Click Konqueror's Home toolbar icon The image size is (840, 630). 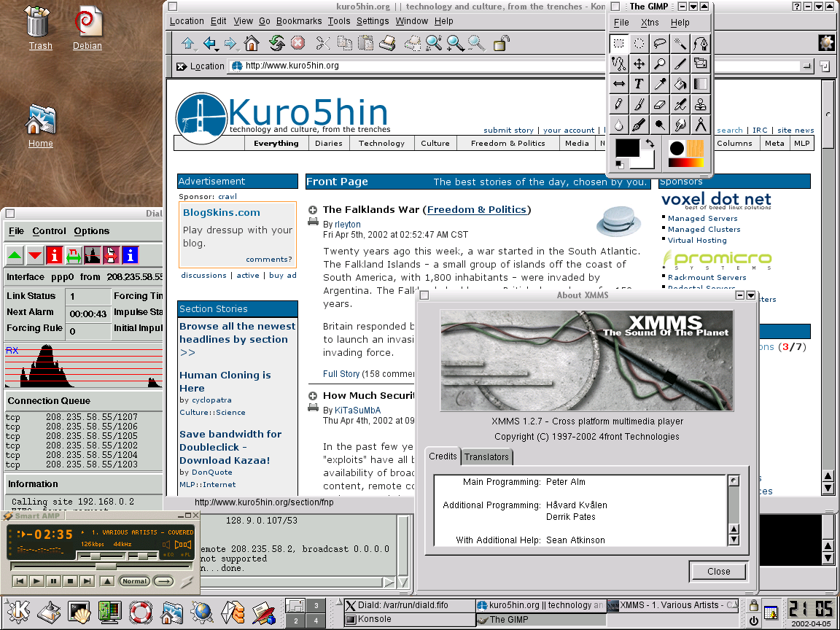[252, 43]
